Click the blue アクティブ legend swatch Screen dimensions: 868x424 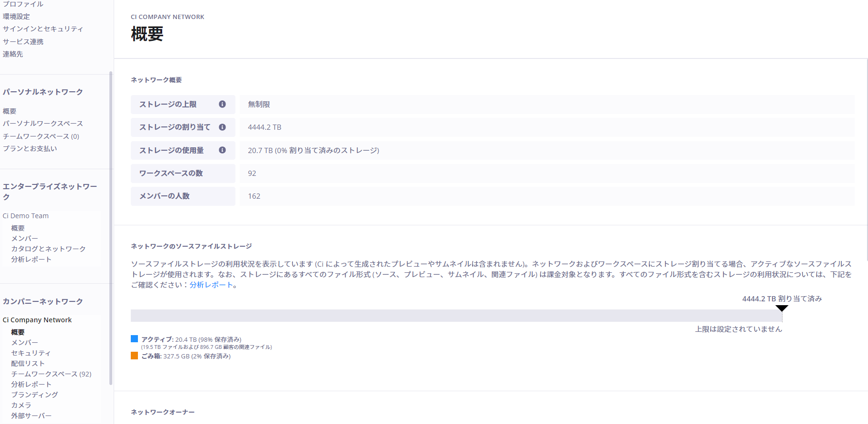pyautogui.click(x=134, y=339)
